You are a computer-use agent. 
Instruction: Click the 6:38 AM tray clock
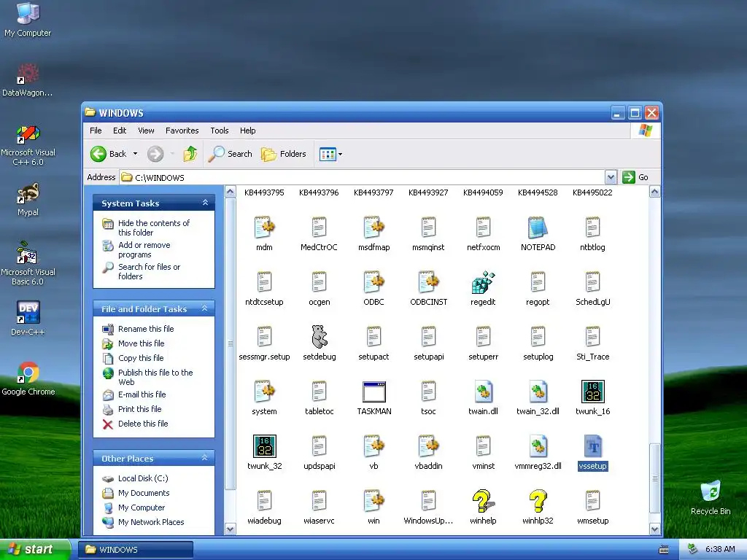coord(720,549)
